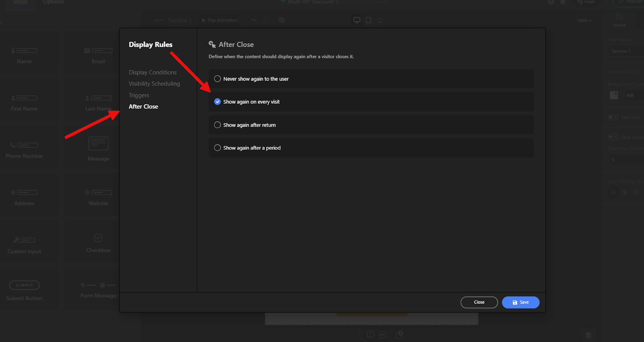644x342 pixels.
Task: Select Show again after a period
Action: pos(217,148)
